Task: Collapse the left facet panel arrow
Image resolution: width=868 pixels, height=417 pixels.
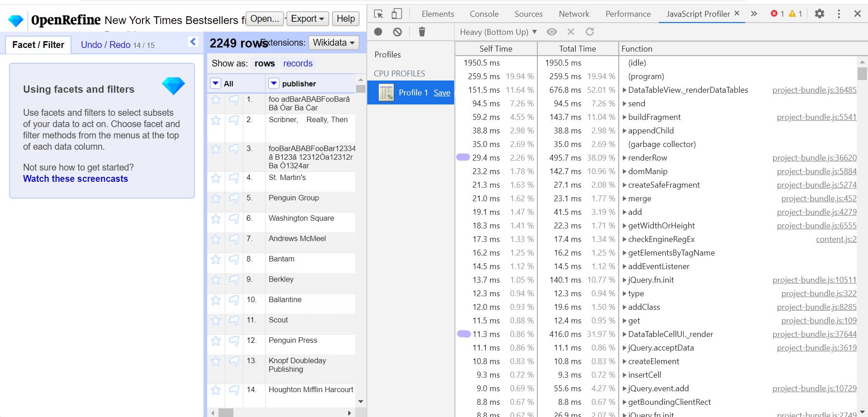Action: pyautogui.click(x=193, y=42)
